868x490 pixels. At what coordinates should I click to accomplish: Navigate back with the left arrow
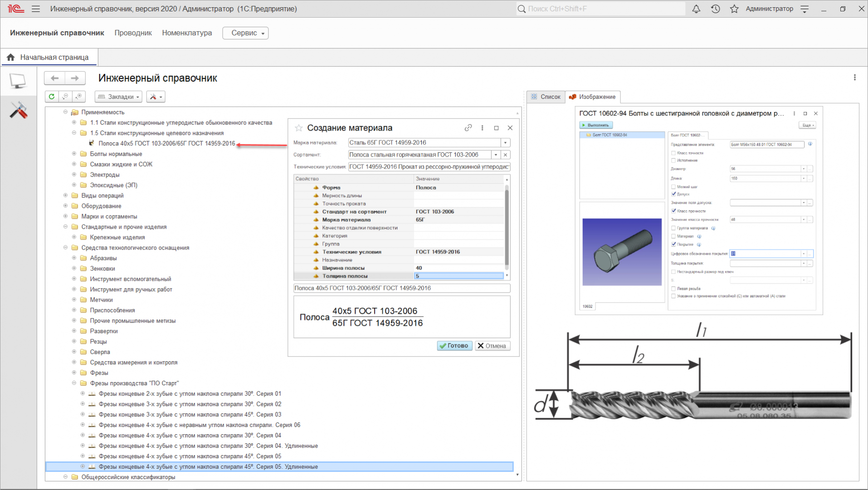(x=55, y=78)
